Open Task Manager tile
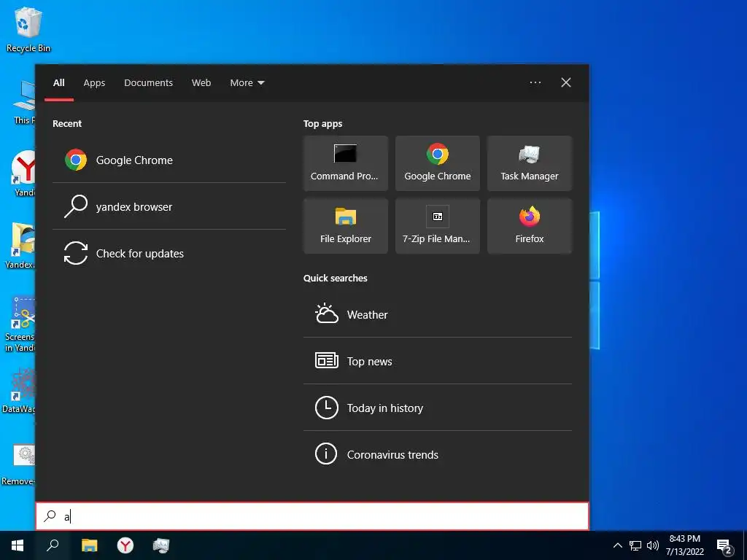This screenshot has width=747, height=560. [x=530, y=163]
